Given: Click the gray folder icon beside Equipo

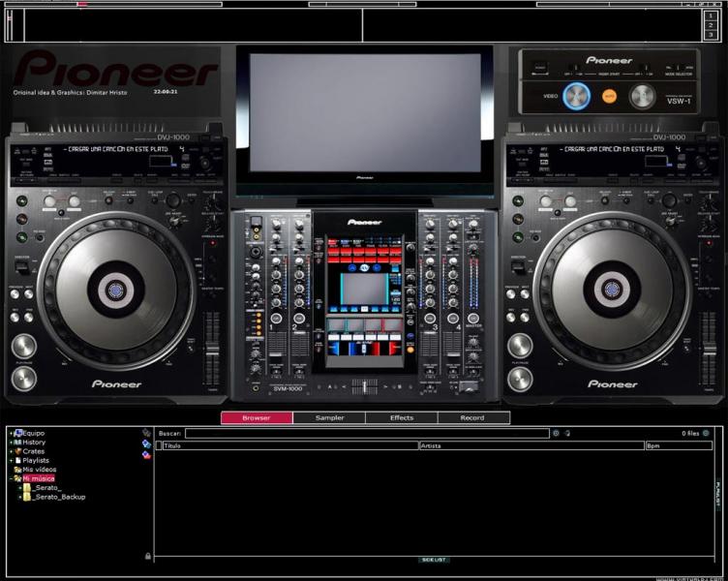Looking at the screenshot, I should (x=146, y=433).
